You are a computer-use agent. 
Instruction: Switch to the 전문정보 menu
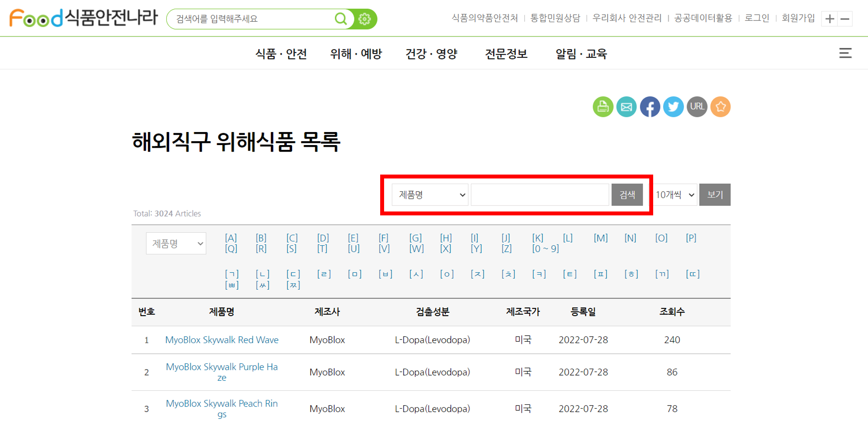506,53
